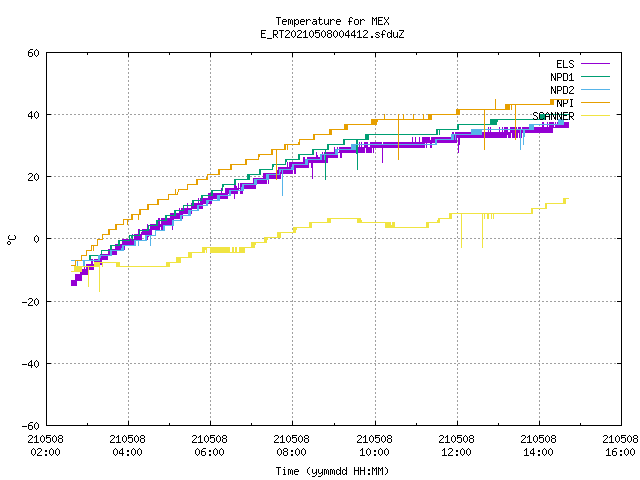Click the y-axis label 60
Screen dimensions: 640x480
click(x=33, y=53)
